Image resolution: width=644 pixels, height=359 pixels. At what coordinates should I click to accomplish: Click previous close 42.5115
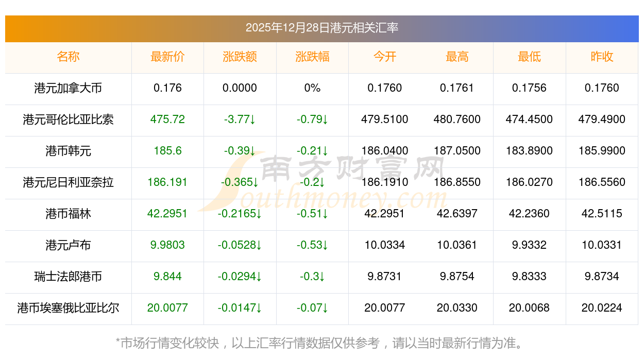(602, 214)
